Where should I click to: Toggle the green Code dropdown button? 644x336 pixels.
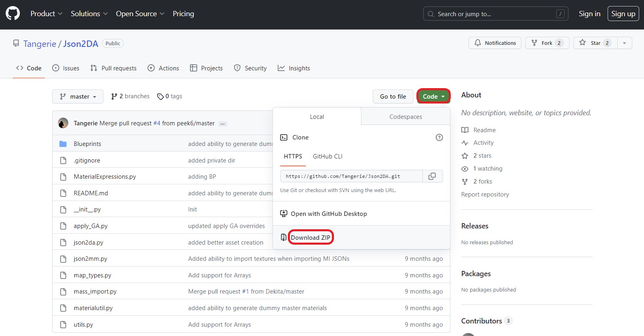[433, 96]
